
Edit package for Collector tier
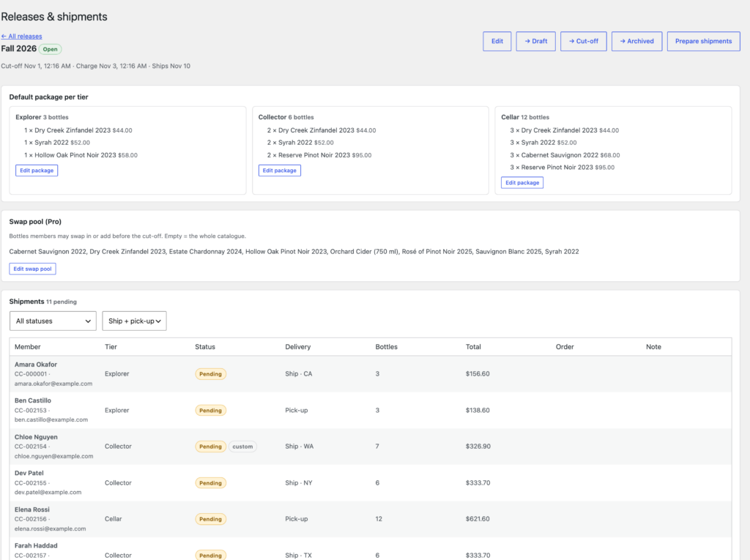pos(279,171)
